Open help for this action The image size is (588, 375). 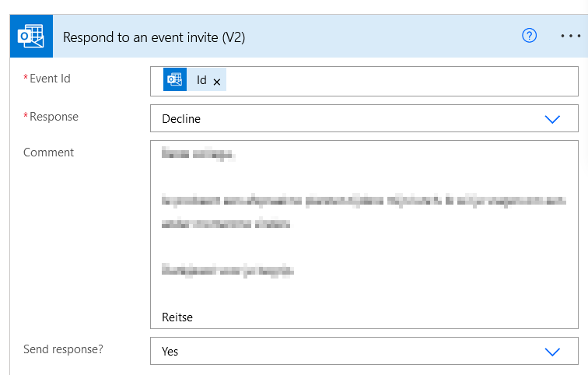click(530, 37)
